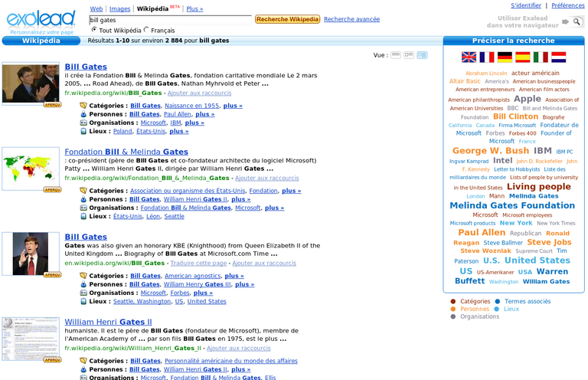Screen dimensions: 588x380
Task: Click Lieux legend light blue dot
Action: click(496, 309)
